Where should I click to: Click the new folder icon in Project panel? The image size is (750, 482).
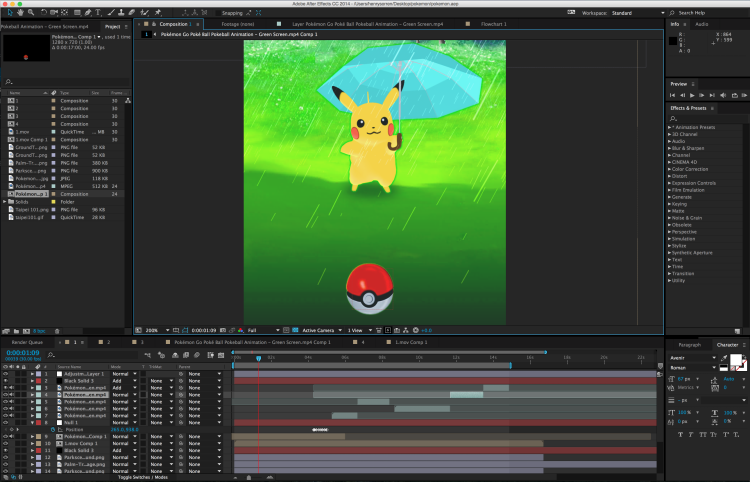click(16, 331)
